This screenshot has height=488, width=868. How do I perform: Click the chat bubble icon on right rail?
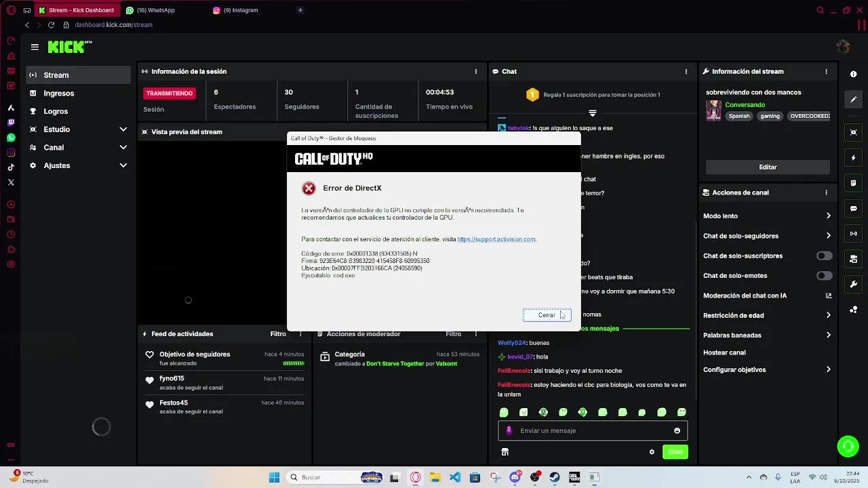854,209
